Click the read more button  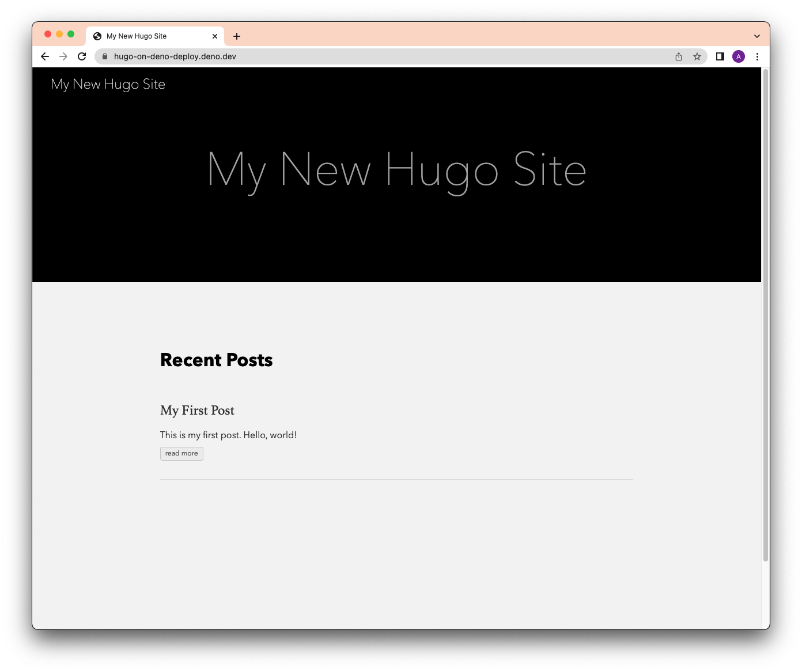coord(181,453)
